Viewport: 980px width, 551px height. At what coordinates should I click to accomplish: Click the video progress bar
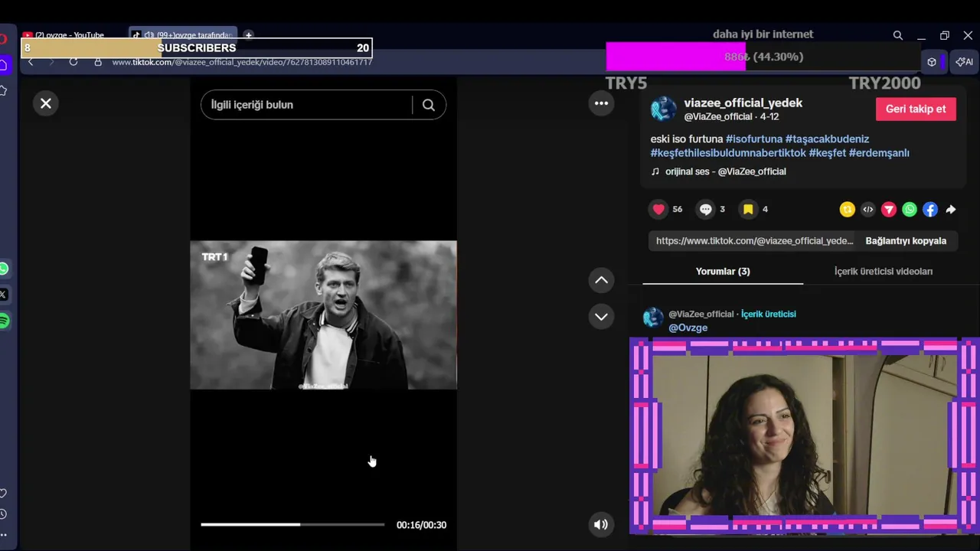pos(292,524)
